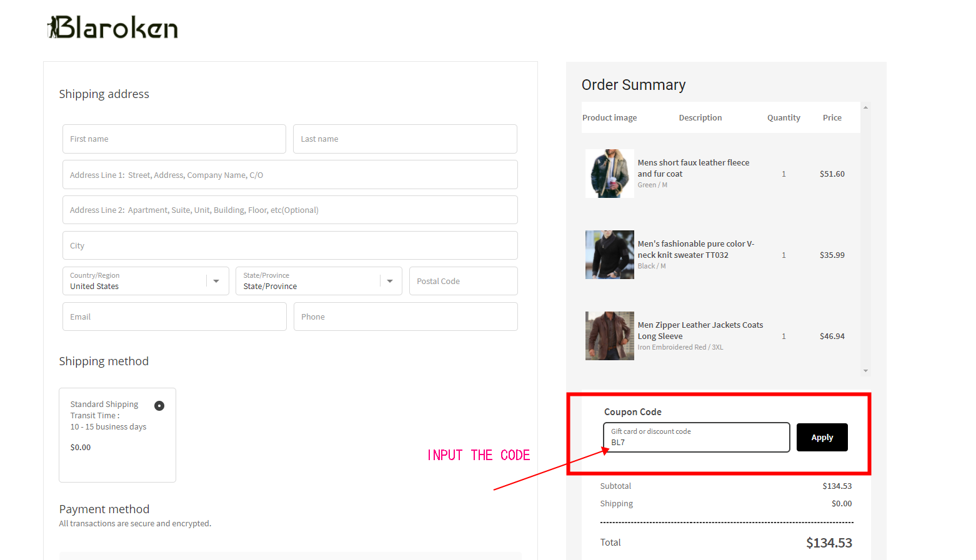The image size is (976, 560).
Task: Enter the Postal Code field
Action: point(463,281)
